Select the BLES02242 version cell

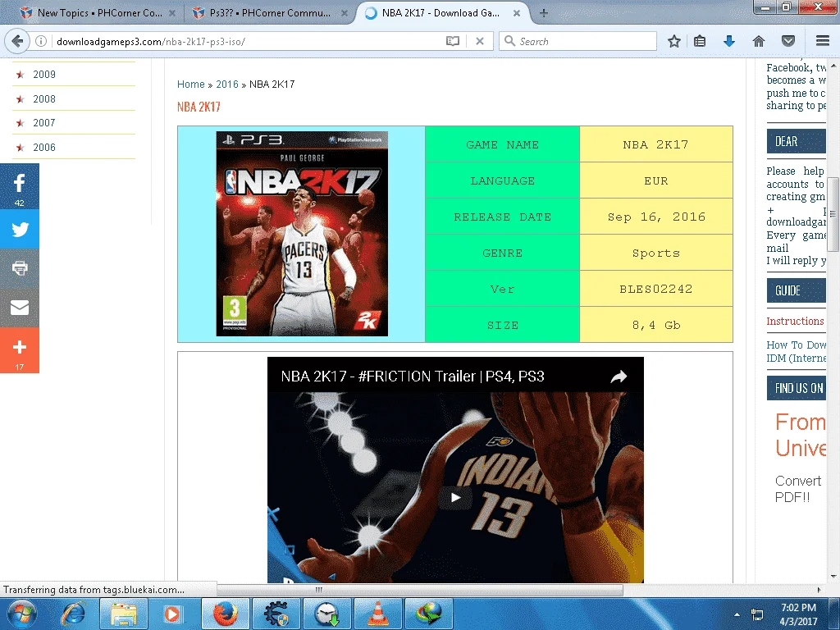coord(656,289)
